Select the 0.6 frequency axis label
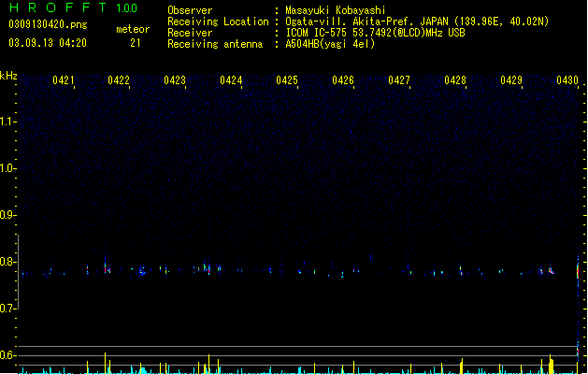This screenshot has height=374, width=588. 7,355
